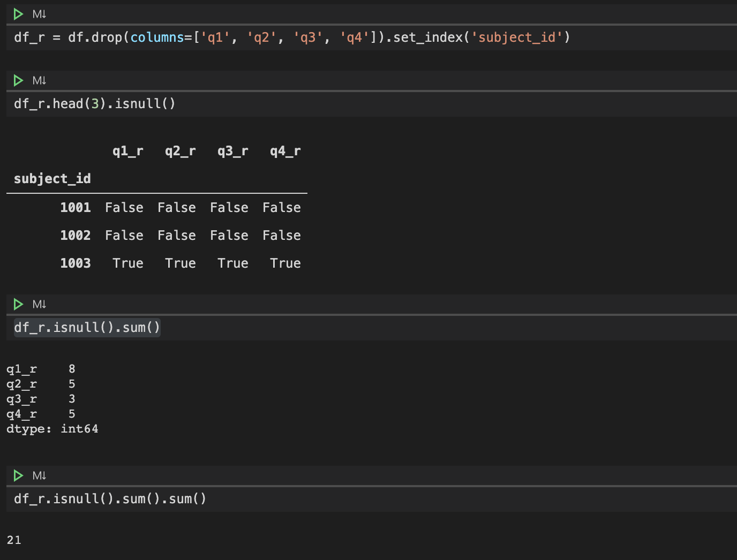Run the highlighted df_r.isnull().sum() cell

point(18,304)
